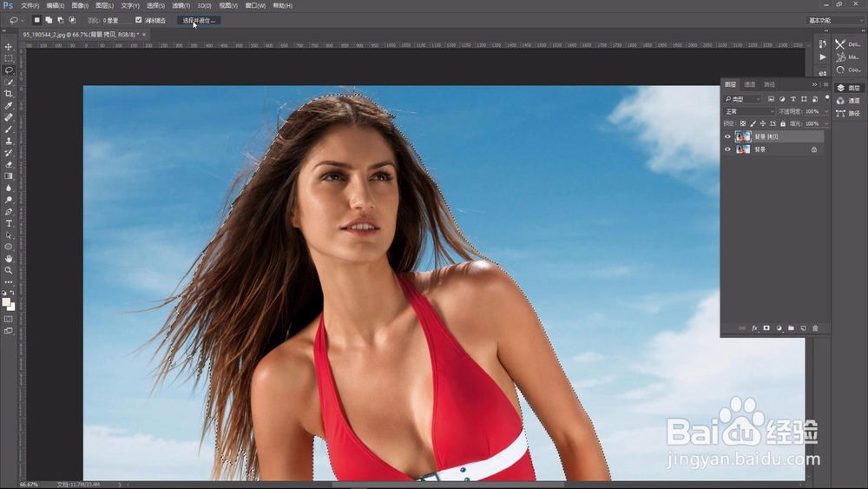Open the layer filter 类型 dropdown

[743, 99]
